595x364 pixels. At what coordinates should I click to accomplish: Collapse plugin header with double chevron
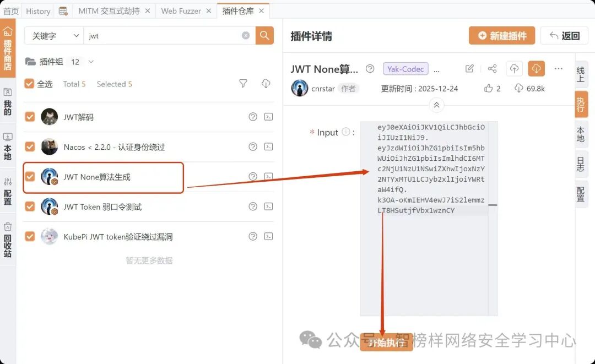[436, 105]
